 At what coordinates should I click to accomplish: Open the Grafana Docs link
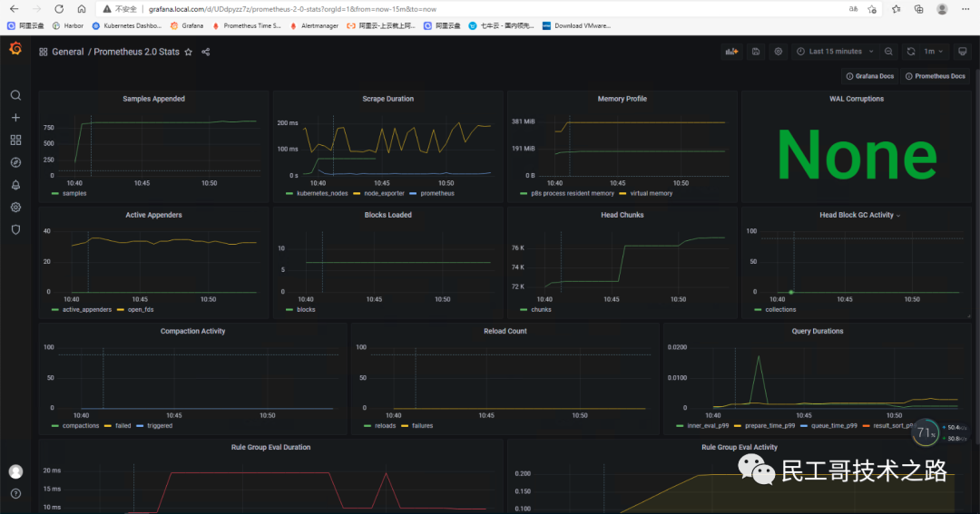[x=870, y=76]
